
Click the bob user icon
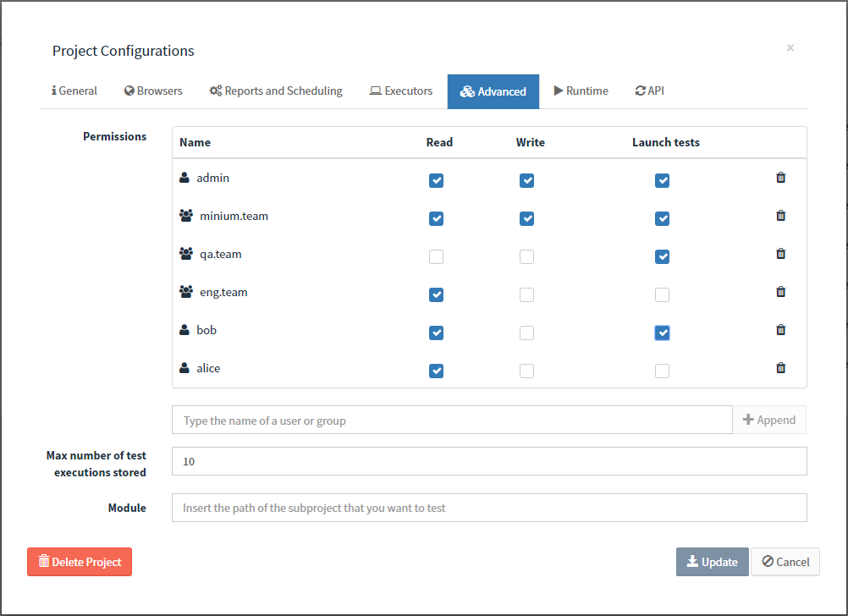click(x=184, y=329)
